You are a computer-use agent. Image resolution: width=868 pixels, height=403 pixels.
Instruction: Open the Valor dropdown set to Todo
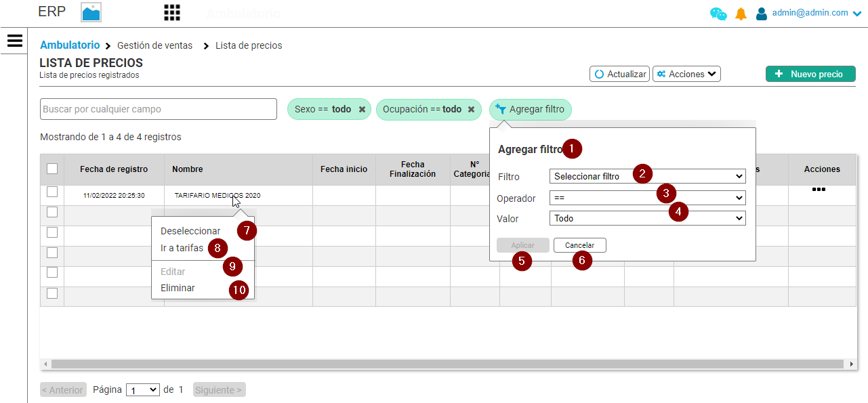(x=647, y=218)
